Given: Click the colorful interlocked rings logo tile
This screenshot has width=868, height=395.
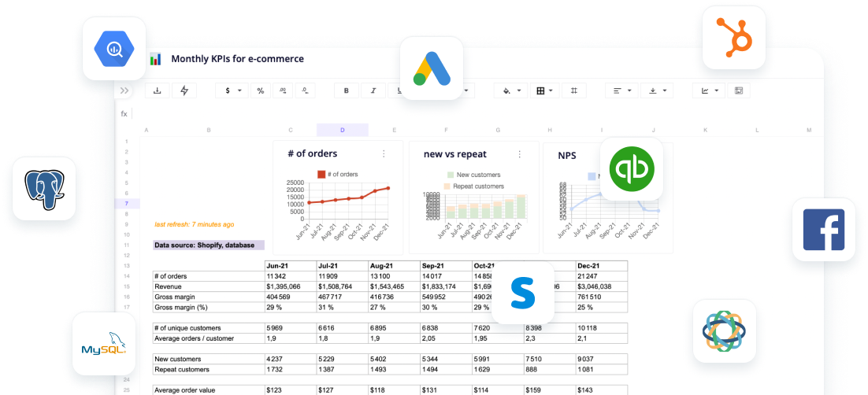Looking at the screenshot, I should pyautogui.click(x=725, y=331).
